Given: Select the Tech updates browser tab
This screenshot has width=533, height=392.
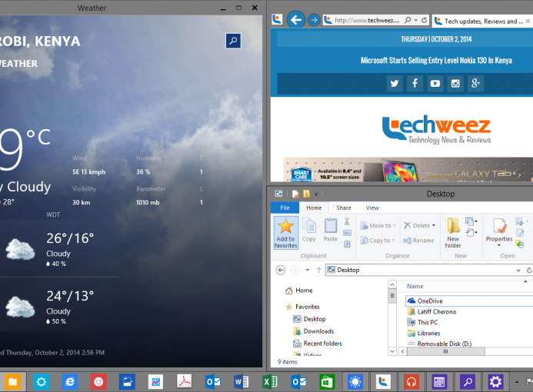Looking at the screenshot, I should pos(481,21).
